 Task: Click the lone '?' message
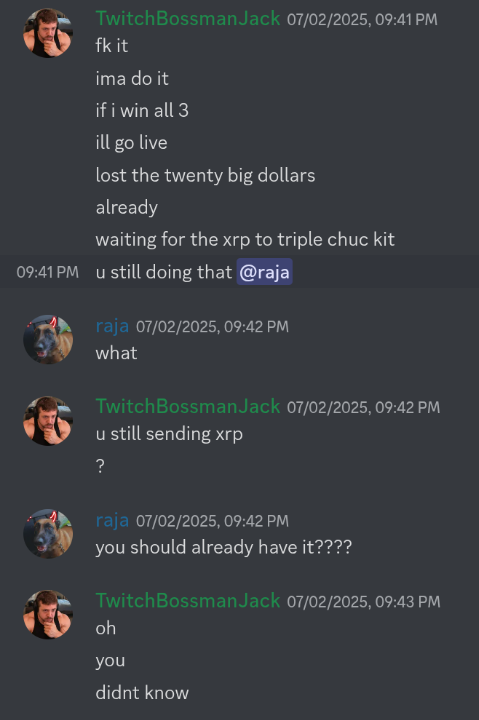coord(100,466)
